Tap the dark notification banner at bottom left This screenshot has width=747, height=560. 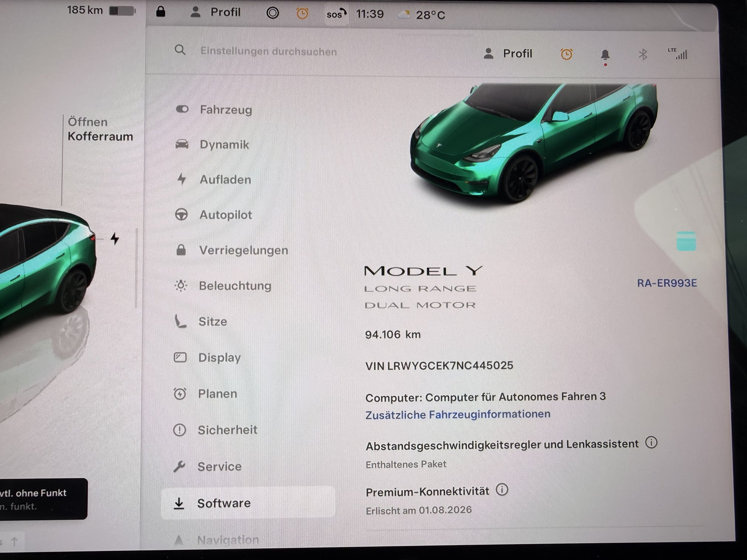pos(43,499)
